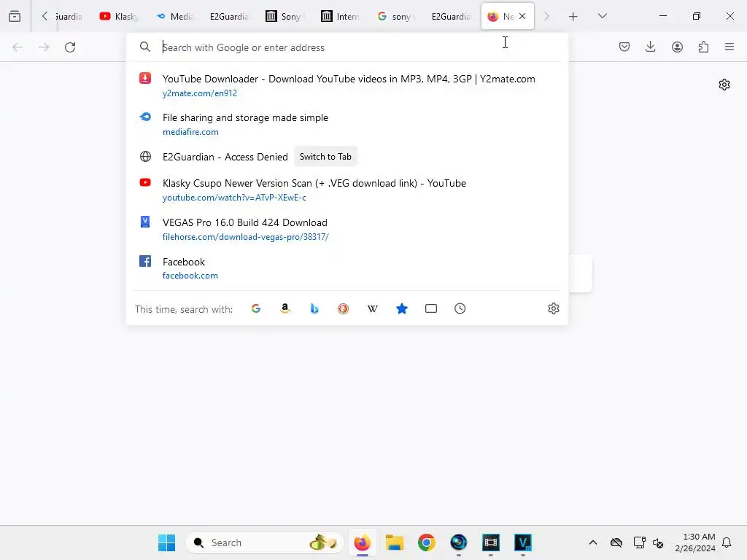Click the Switch to Tab button
The width and height of the screenshot is (747, 560).
point(325,157)
